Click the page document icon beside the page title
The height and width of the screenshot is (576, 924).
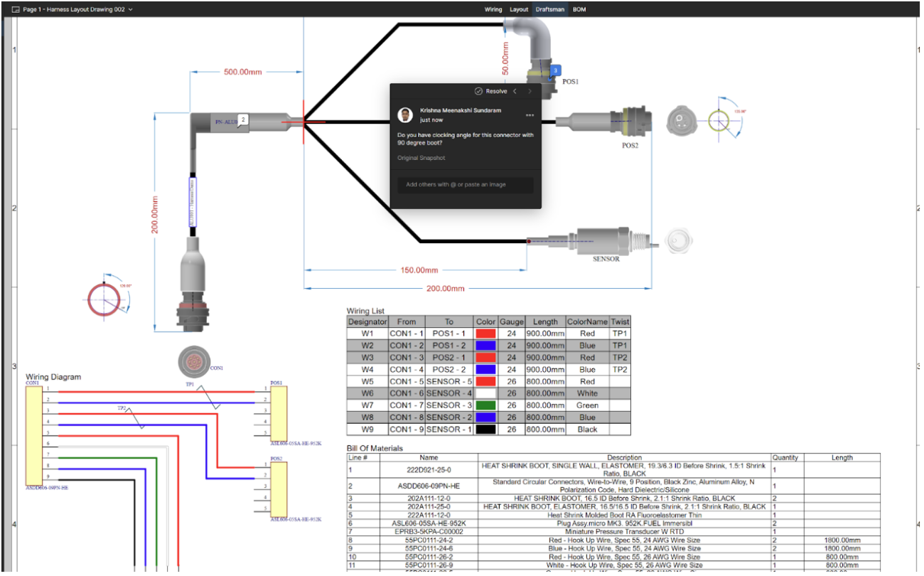pos(16,9)
